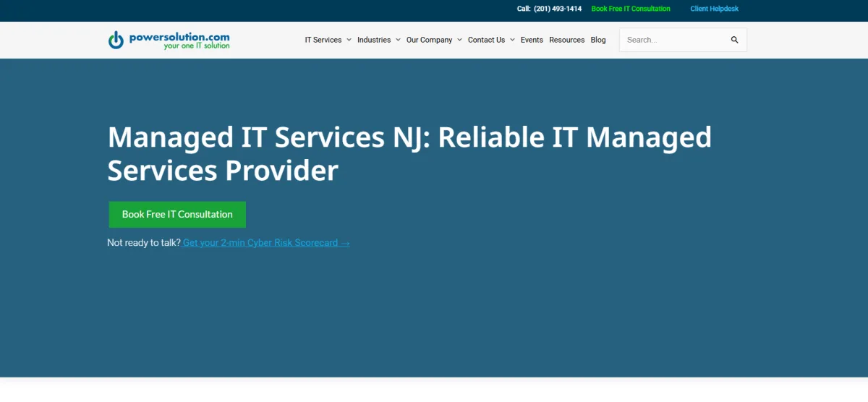Open the Contact Us menu item
868x402 pixels.
tap(486, 40)
